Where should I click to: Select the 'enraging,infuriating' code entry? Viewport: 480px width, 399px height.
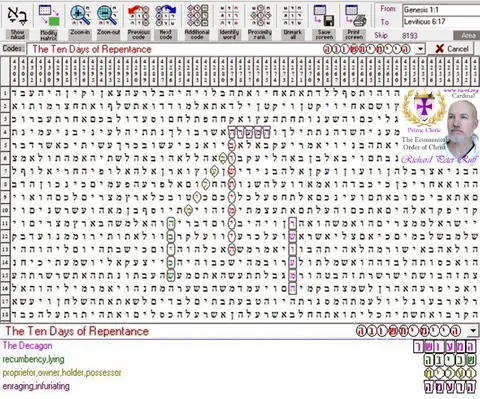coord(36,386)
